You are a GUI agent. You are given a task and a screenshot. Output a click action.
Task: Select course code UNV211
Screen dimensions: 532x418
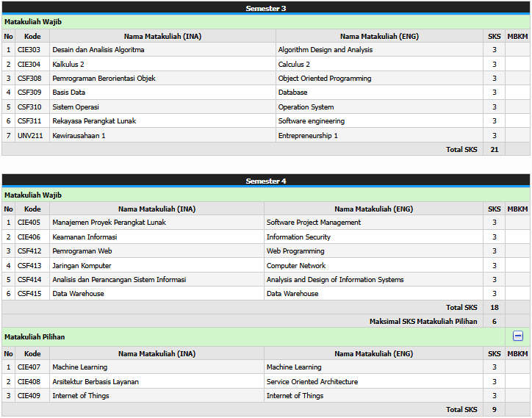pyautogui.click(x=30, y=136)
